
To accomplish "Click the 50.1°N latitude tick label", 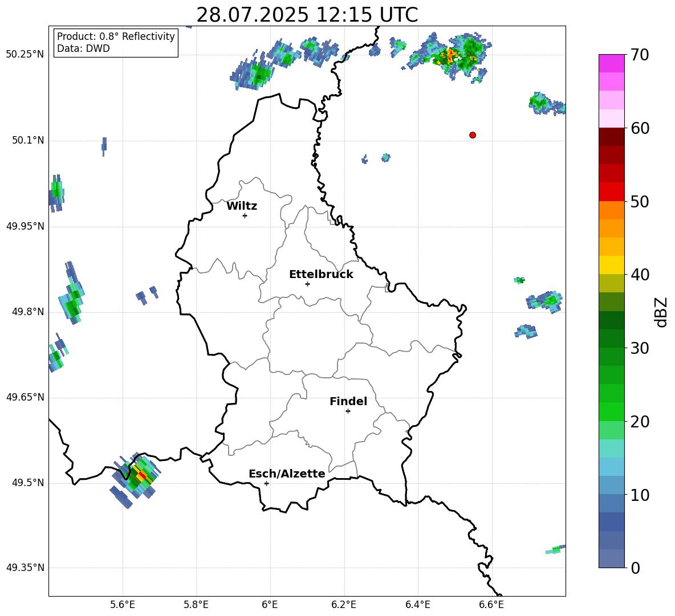I will (x=28, y=140).
